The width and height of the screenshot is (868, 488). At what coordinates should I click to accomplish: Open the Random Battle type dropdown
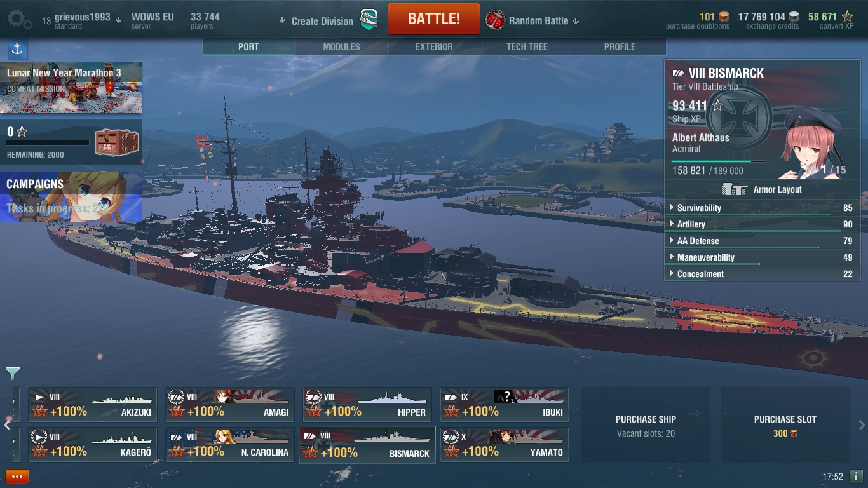pos(532,20)
